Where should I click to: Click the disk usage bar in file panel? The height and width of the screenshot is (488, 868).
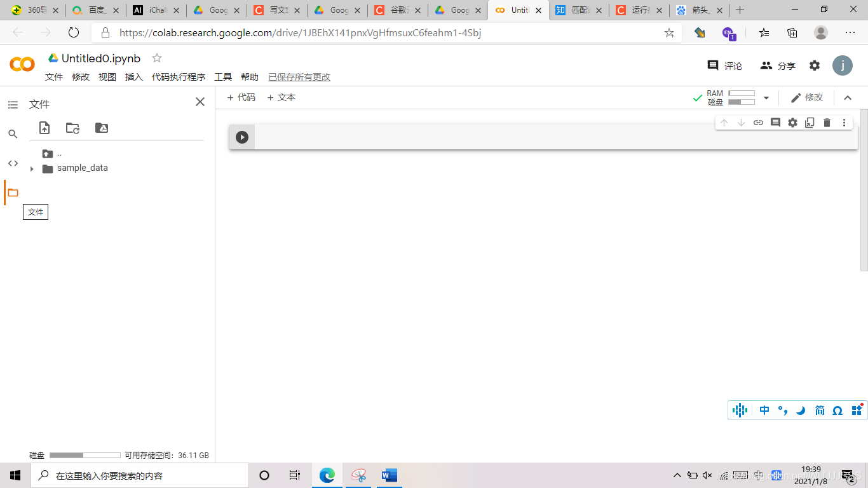(x=85, y=455)
